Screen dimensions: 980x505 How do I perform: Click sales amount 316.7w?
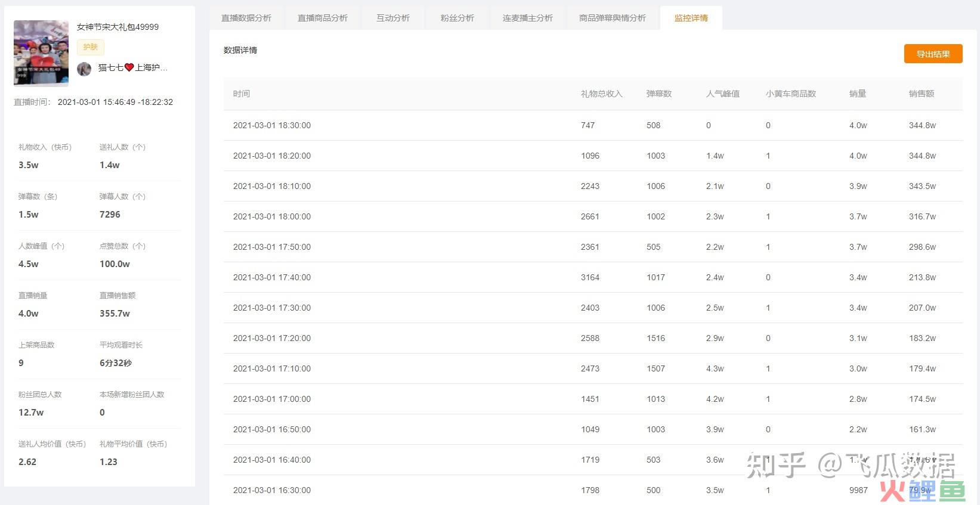point(923,216)
